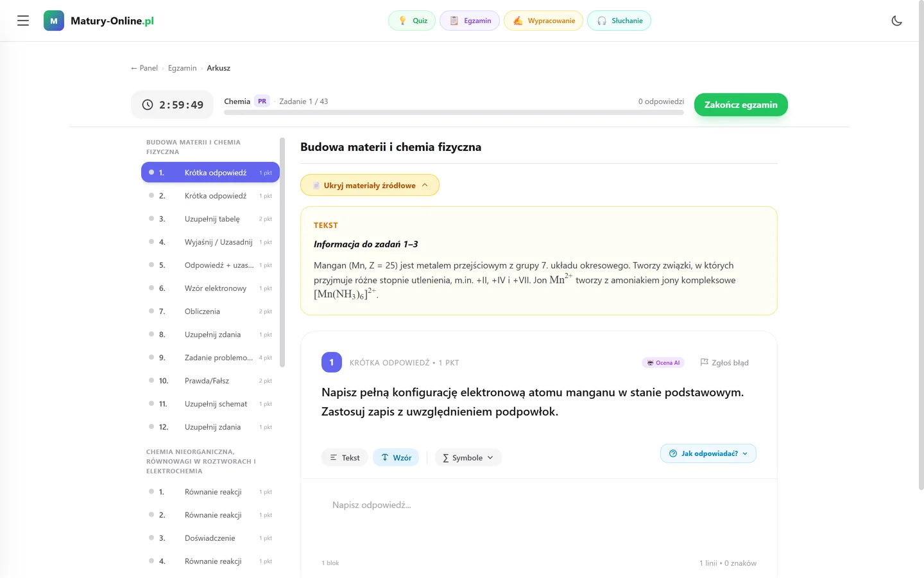Expand the Jak odpowiadać? help
This screenshot has width=924, height=578.
[x=708, y=453]
